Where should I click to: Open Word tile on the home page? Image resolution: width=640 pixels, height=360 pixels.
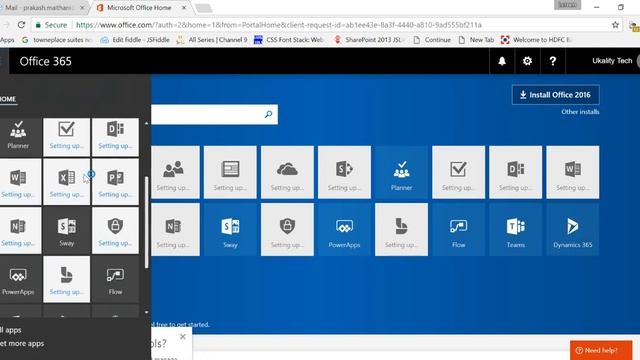[x=573, y=172]
